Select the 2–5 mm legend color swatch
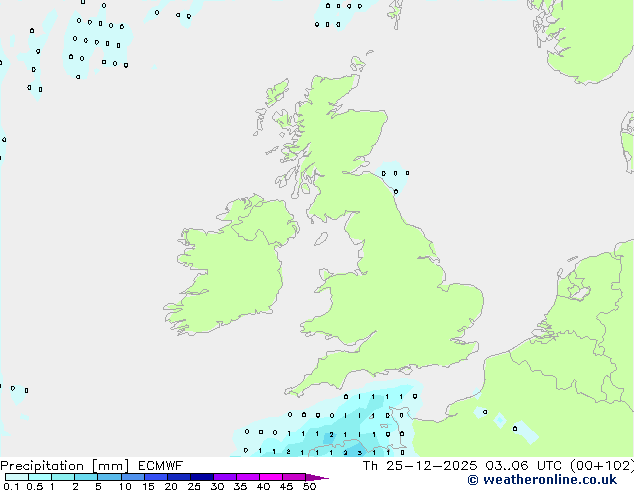The height and width of the screenshot is (490, 634). (86, 477)
